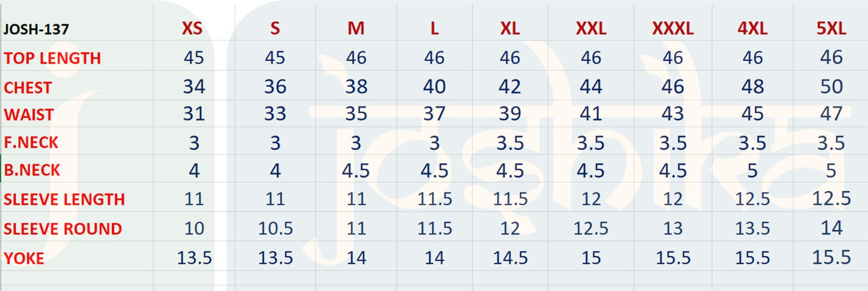
Task: Select the SLEEVE LENGTH row label
Action: (64, 199)
